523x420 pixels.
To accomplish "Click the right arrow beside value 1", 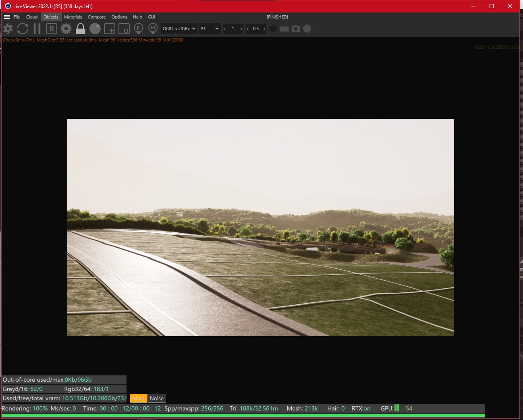I will pyautogui.click(x=241, y=29).
